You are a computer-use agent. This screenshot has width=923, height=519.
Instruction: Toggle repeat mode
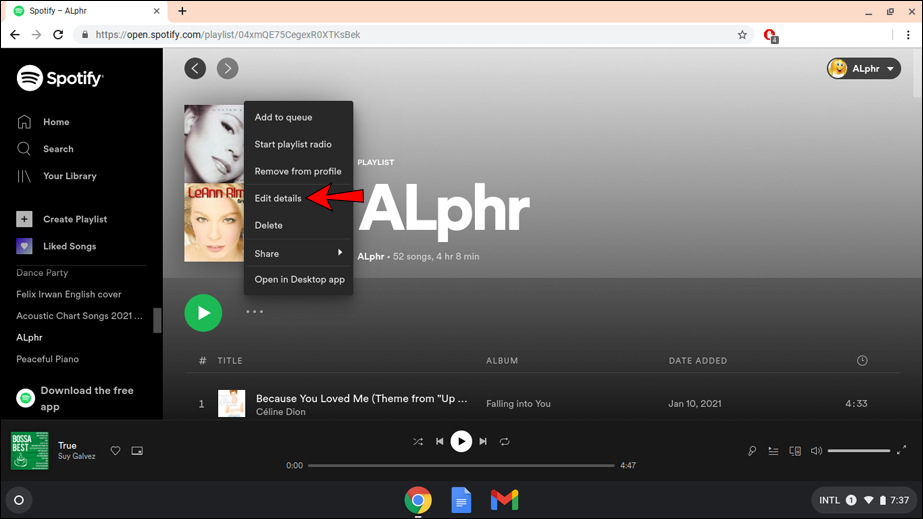tap(504, 441)
